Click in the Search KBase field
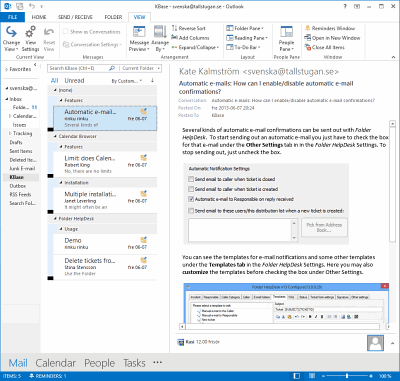The image size is (400, 381). point(78,68)
